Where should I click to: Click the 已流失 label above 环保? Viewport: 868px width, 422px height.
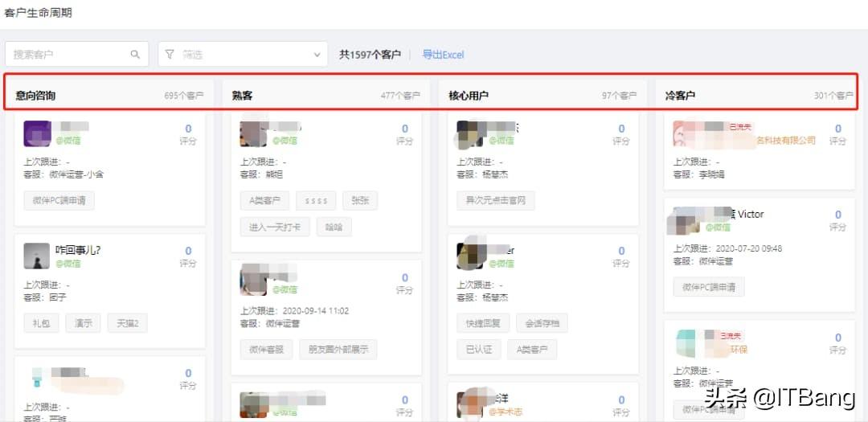731,336
